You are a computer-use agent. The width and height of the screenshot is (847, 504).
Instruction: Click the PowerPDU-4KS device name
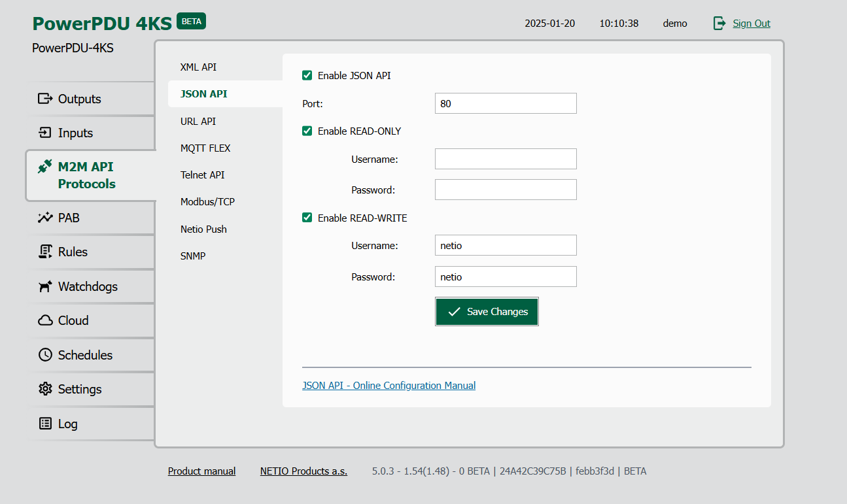(73, 48)
